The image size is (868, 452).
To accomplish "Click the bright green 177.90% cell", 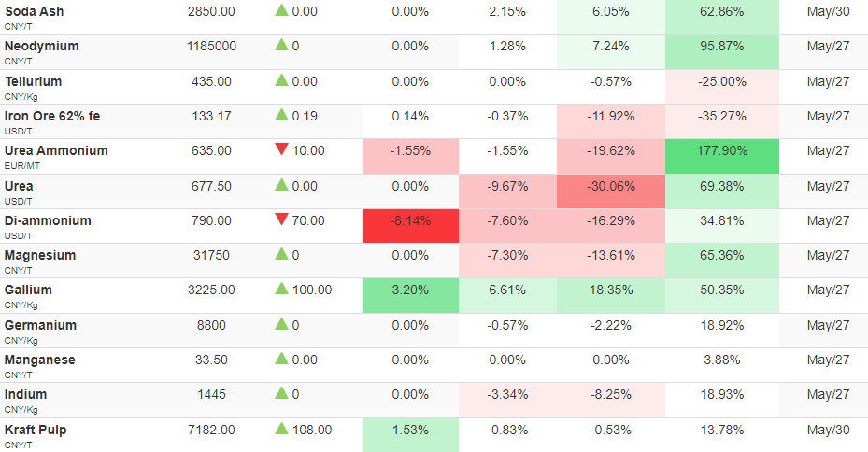I will [x=722, y=157].
